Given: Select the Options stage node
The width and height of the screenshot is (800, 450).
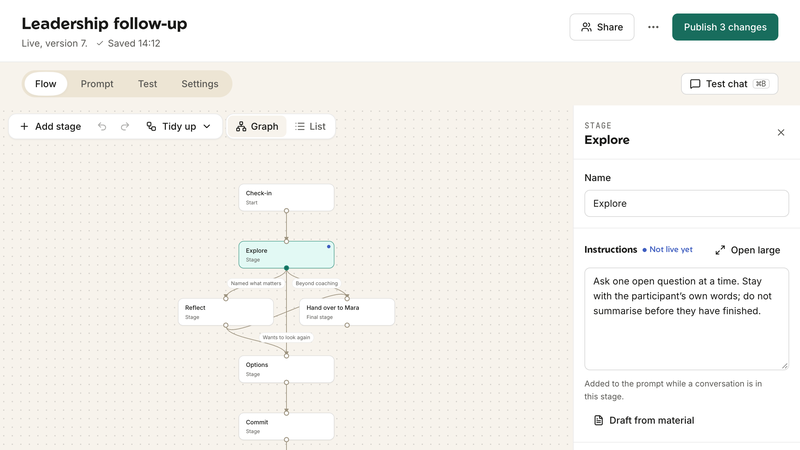Looking at the screenshot, I should tap(286, 369).
